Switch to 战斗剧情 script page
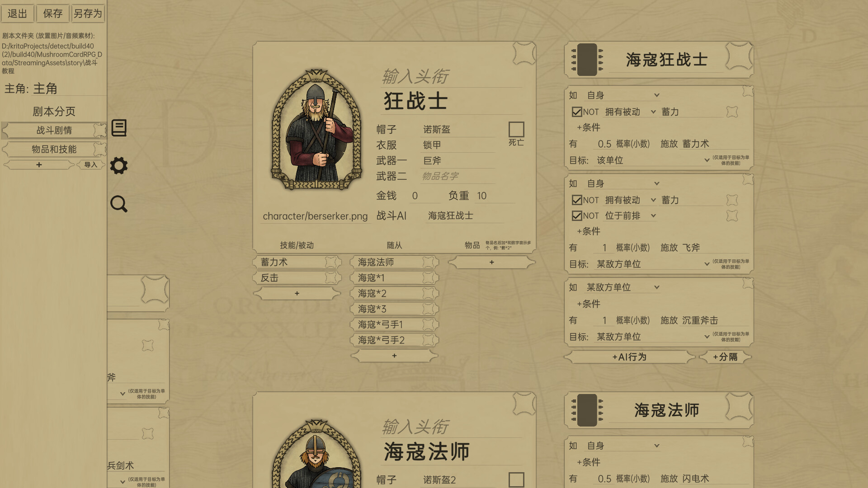Viewport: 868px width, 488px height. click(x=54, y=130)
